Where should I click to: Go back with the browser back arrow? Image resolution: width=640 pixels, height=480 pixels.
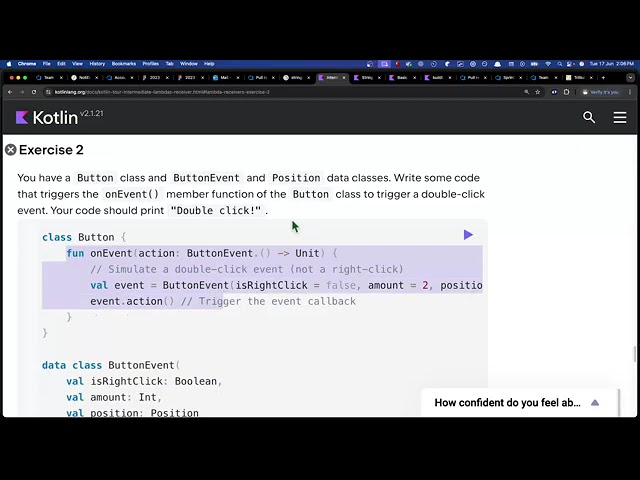10,92
